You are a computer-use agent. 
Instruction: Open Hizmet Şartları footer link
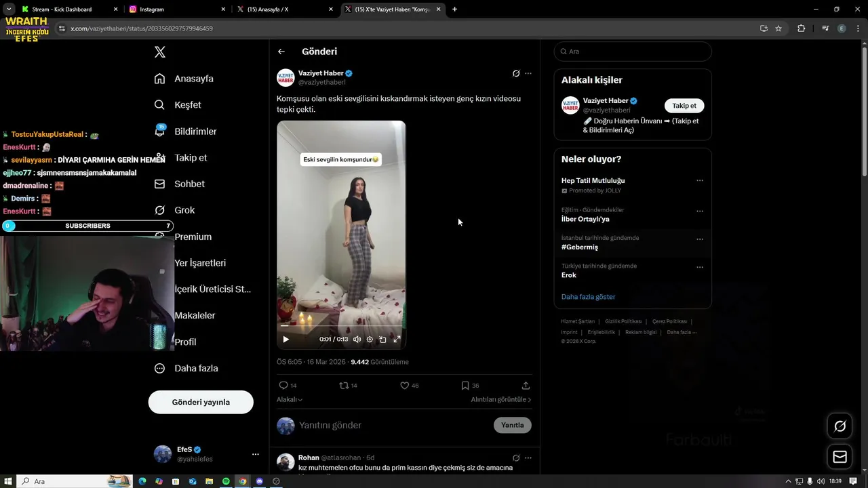click(578, 321)
